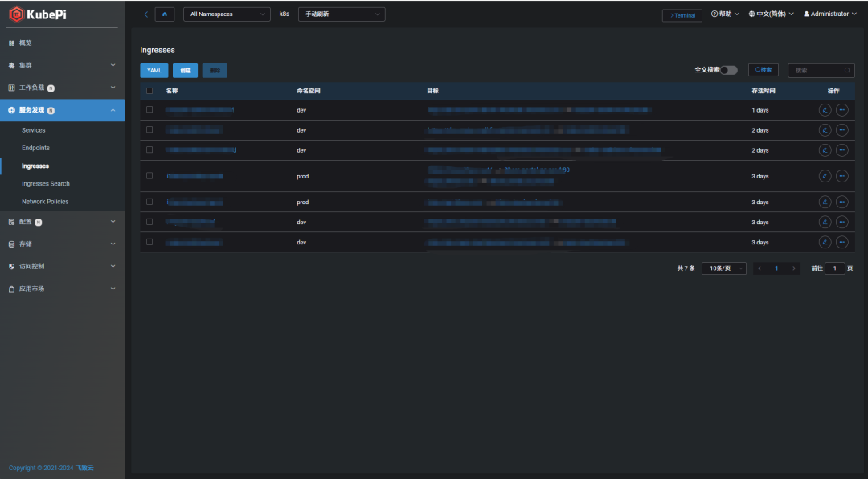Click edit icon in the 1 days row
This screenshot has height=479, width=868.
click(825, 110)
